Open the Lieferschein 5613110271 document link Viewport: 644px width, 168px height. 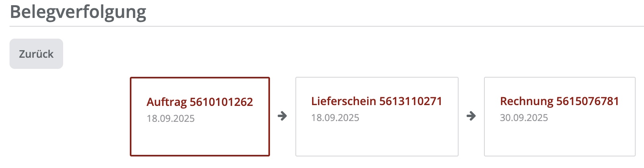point(376,101)
